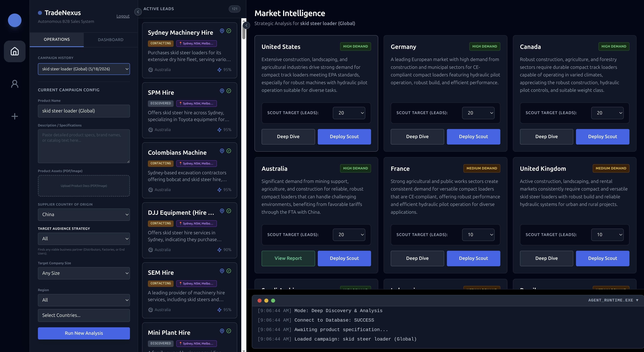This screenshot has height=352, width=644.
Task: Open the home icon in sidebar
Action: 15,51
